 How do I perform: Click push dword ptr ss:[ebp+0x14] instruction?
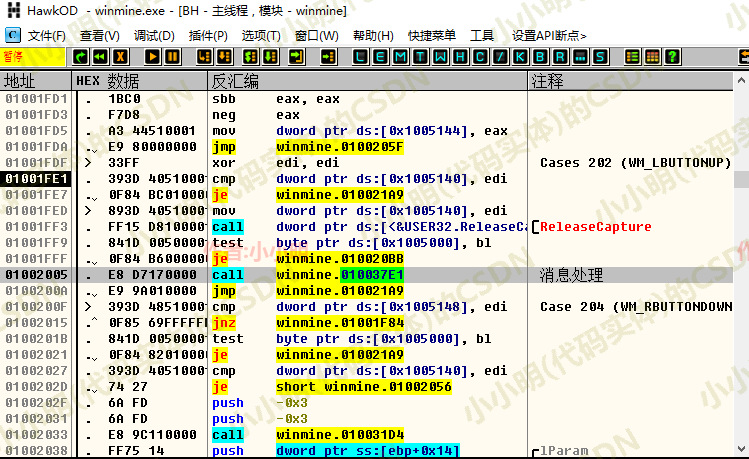[x=336, y=451]
